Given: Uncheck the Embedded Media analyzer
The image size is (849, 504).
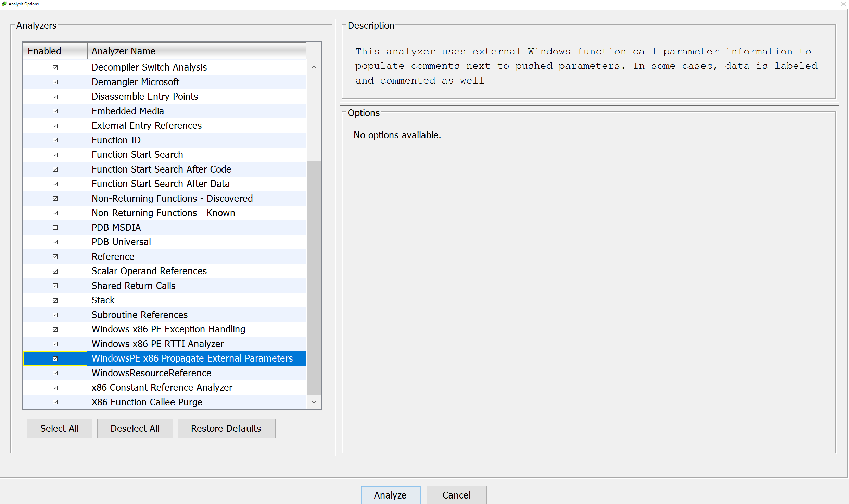Looking at the screenshot, I should [55, 111].
